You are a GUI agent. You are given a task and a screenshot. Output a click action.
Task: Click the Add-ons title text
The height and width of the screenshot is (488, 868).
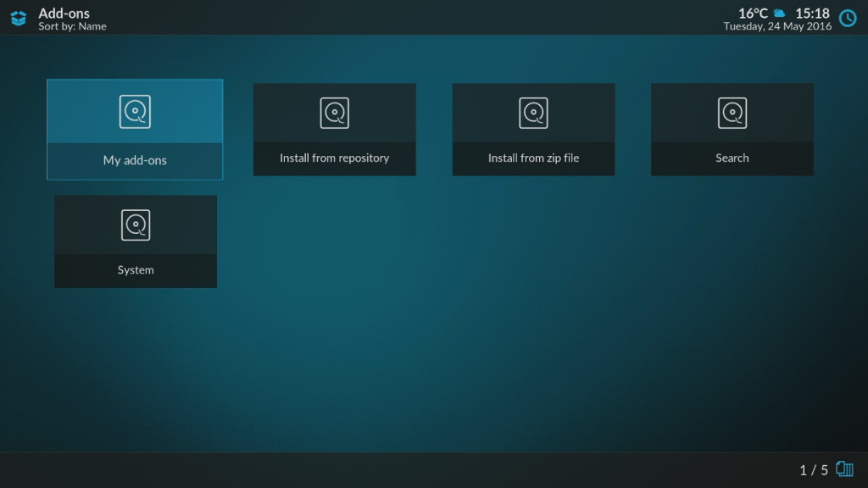[x=64, y=13]
